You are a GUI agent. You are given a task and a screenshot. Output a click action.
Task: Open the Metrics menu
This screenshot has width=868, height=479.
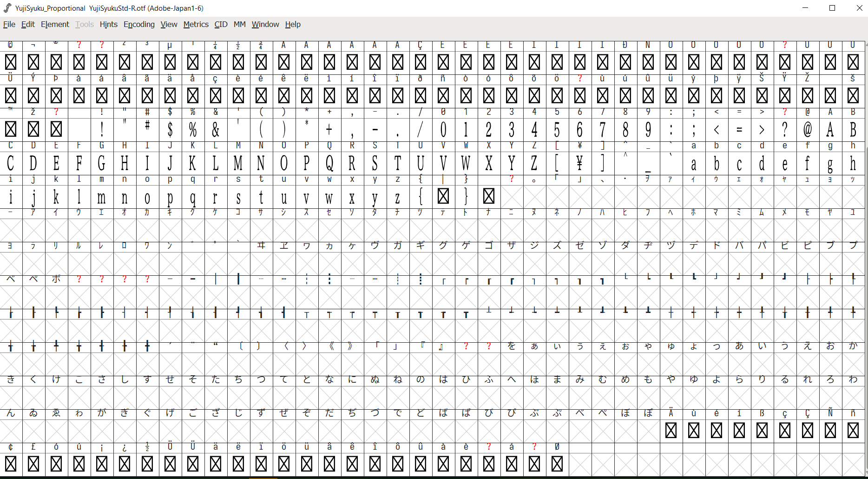pos(196,24)
